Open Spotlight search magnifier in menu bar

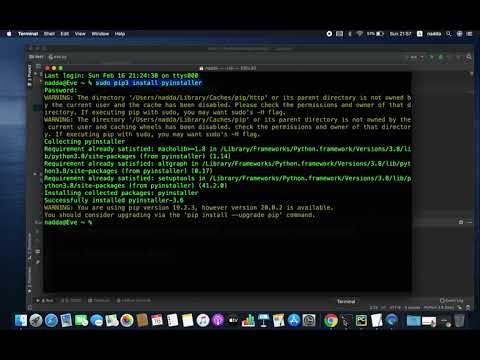[x=449, y=34]
